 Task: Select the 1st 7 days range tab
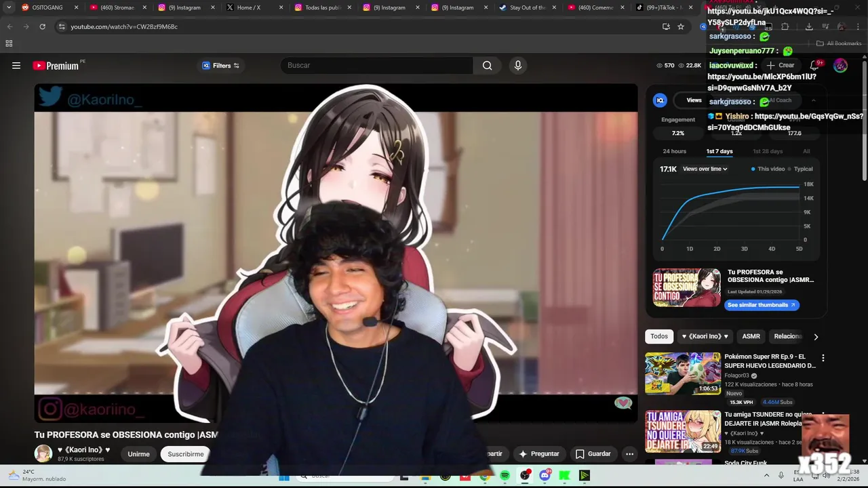pyautogui.click(x=719, y=151)
